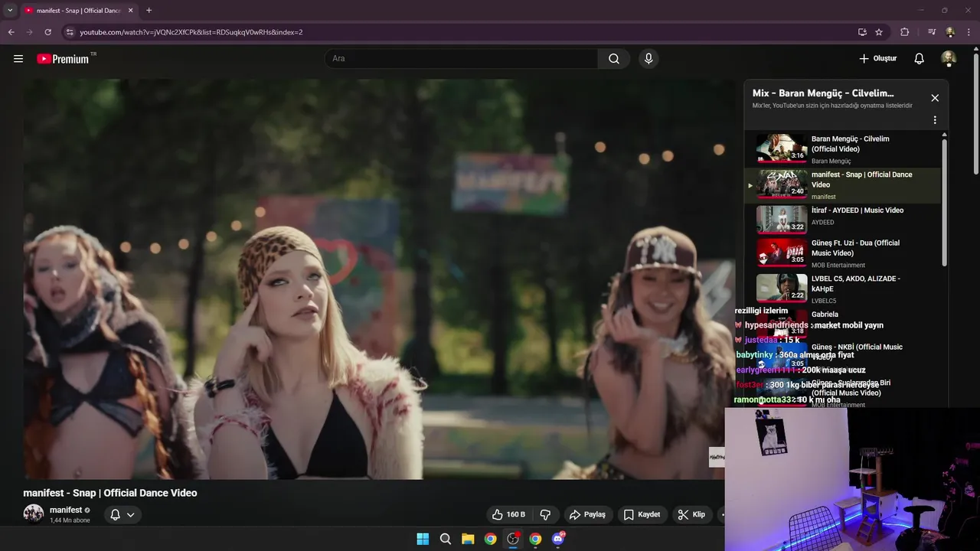980x551 pixels.
Task: Expand notification options chevron beside bell
Action: (131, 515)
